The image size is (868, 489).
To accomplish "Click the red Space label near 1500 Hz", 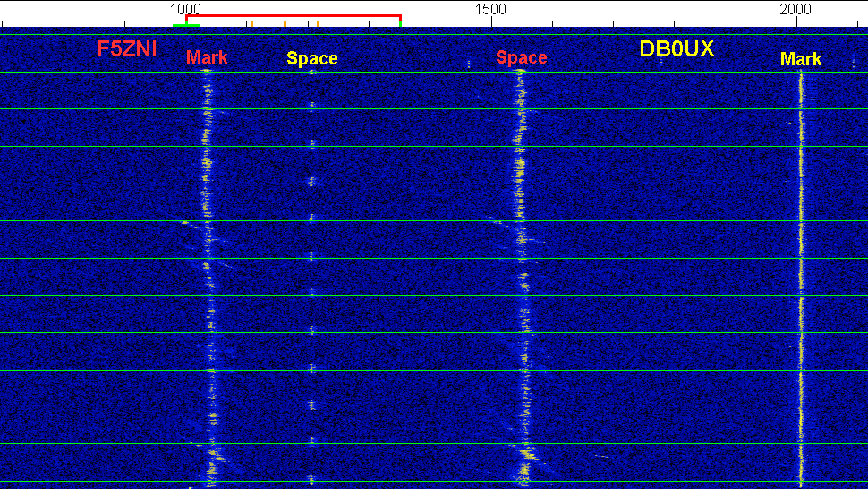I will pos(521,57).
